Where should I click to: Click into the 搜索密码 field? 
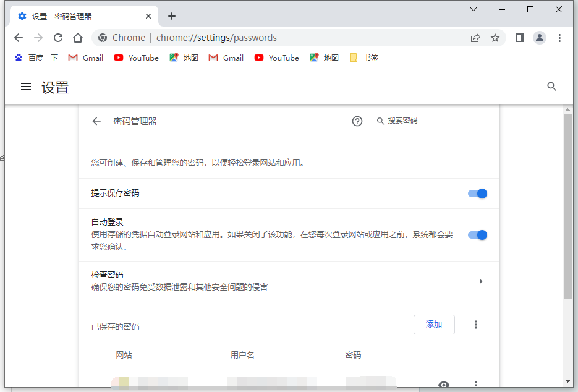(x=436, y=121)
